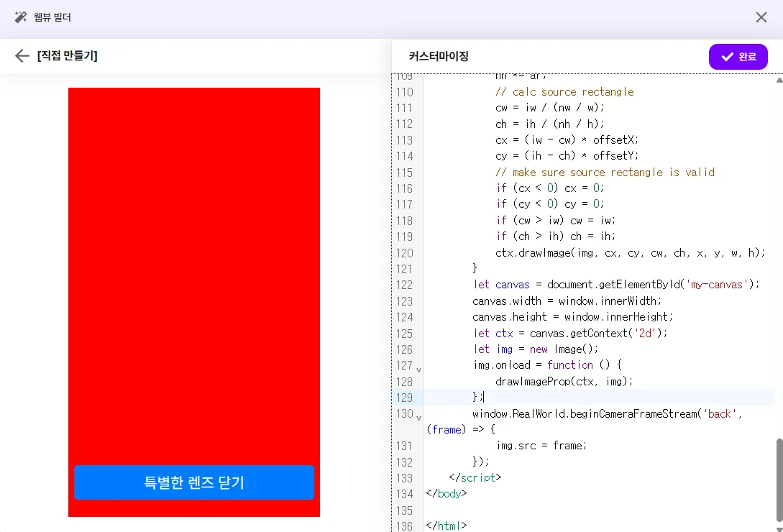The image size is (783, 532).
Task: Click line number 110 in gutter
Action: click(x=405, y=93)
